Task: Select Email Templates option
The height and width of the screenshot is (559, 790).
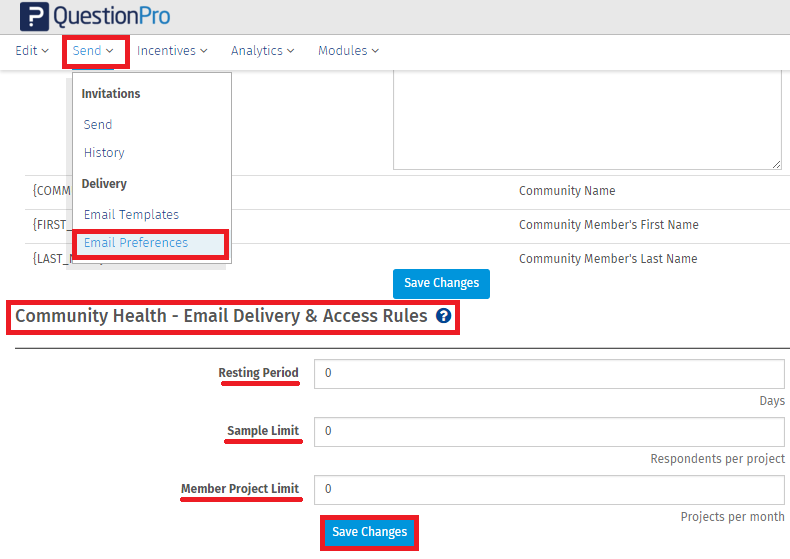Action: pyautogui.click(x=131, y=215)
